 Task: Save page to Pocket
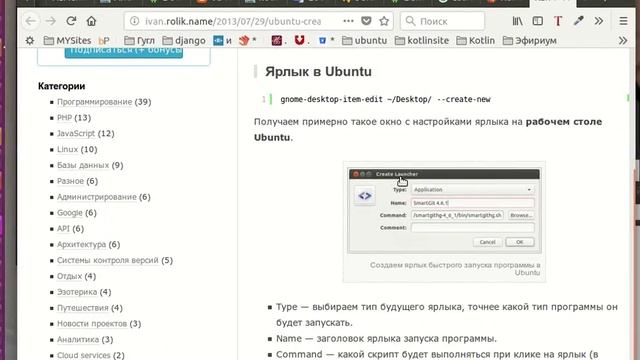coord(366,21)
